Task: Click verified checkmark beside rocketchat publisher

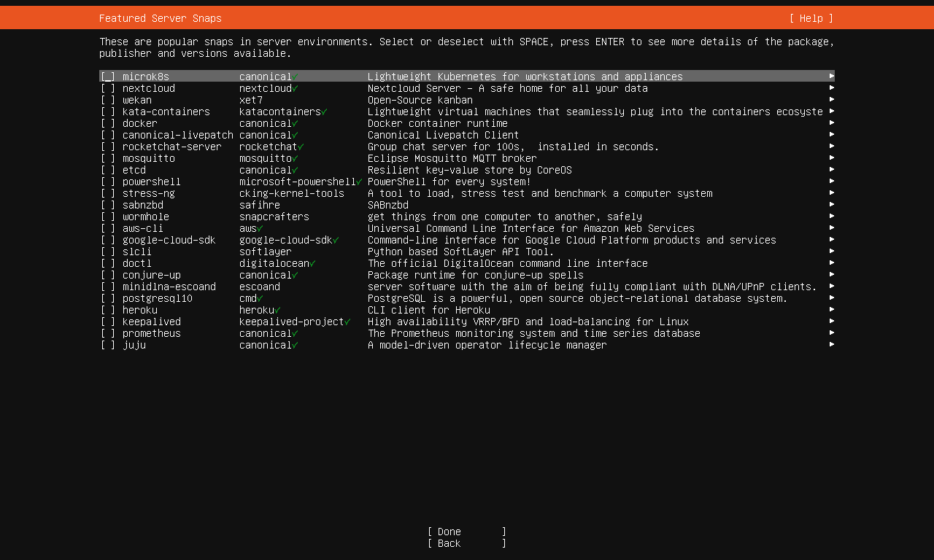Action: [301, 147]
